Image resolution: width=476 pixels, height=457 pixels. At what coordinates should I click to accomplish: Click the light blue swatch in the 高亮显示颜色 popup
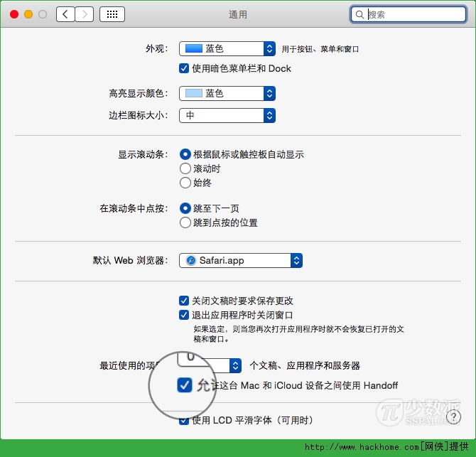(194, 93)
